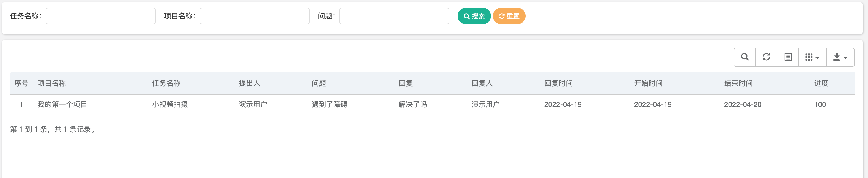The height and width of the screenshot is (178, 868).
Task: Click the 遇到了障碍 question cell
Action: coord(329,104)
